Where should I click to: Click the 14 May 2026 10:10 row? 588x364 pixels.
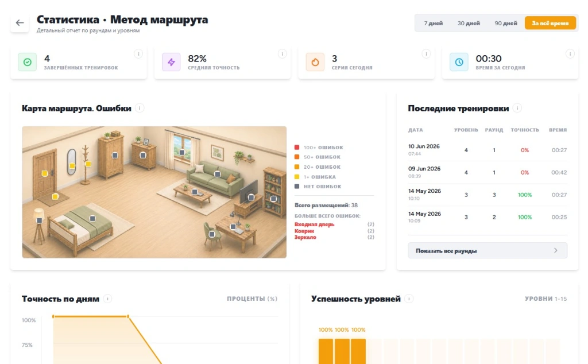[488, 195]
